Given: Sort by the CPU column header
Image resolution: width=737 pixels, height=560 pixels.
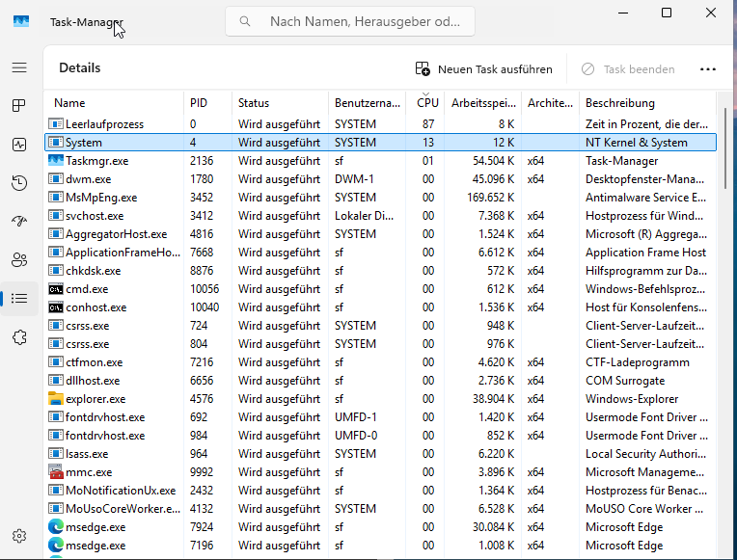Looking at the screenshot, I should [426, 103].
